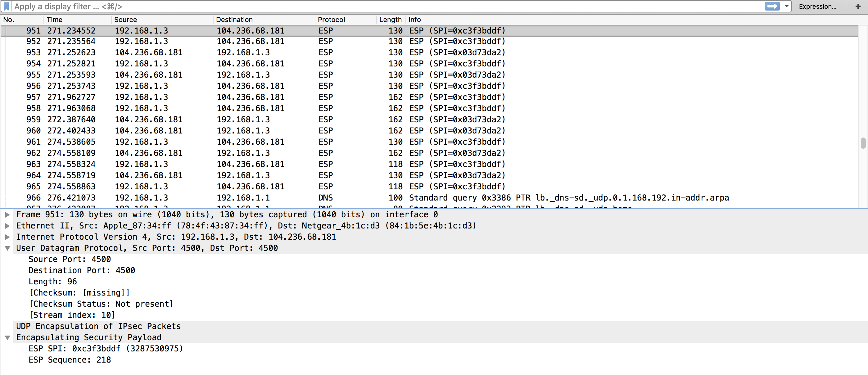Expand the Ethernet II section

[7, 226]
